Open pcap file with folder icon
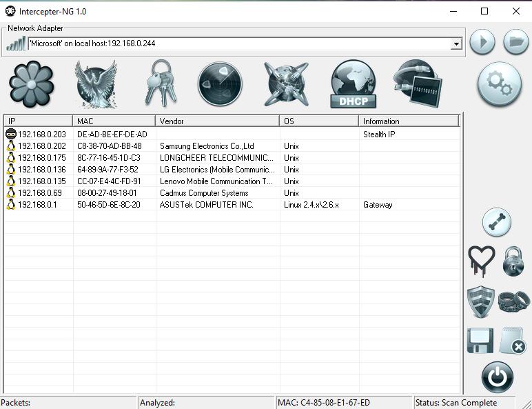 515,42
